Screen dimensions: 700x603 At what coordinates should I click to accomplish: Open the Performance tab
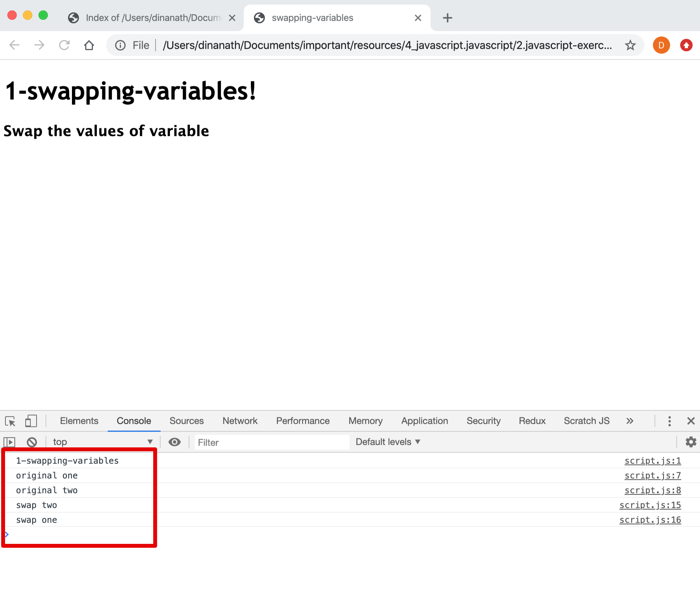[x=303, y=421]
